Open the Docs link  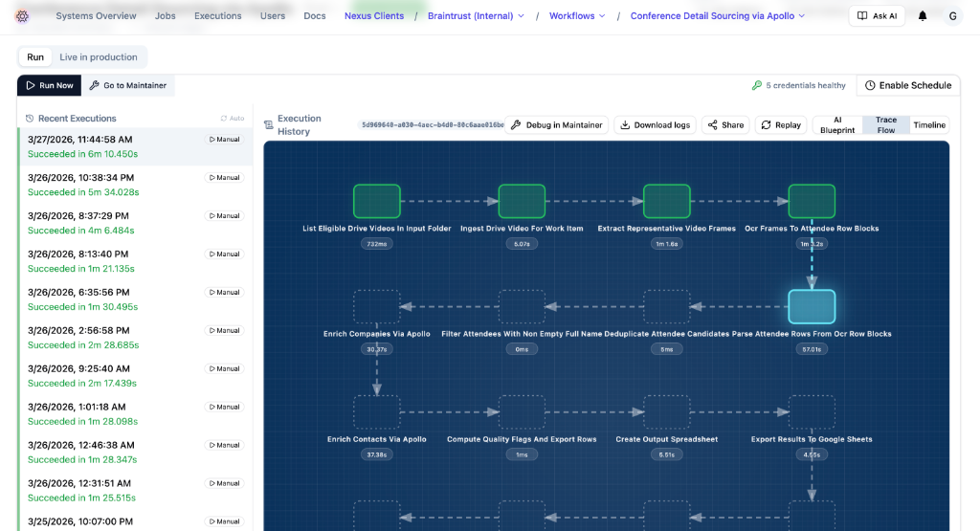pos(314,16)
